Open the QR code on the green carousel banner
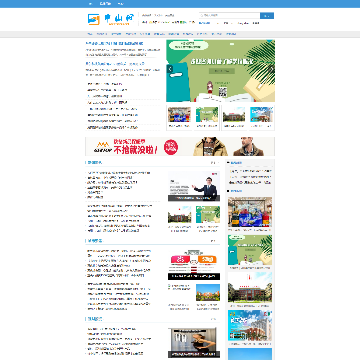360x360 pixels. coord(223,91)
